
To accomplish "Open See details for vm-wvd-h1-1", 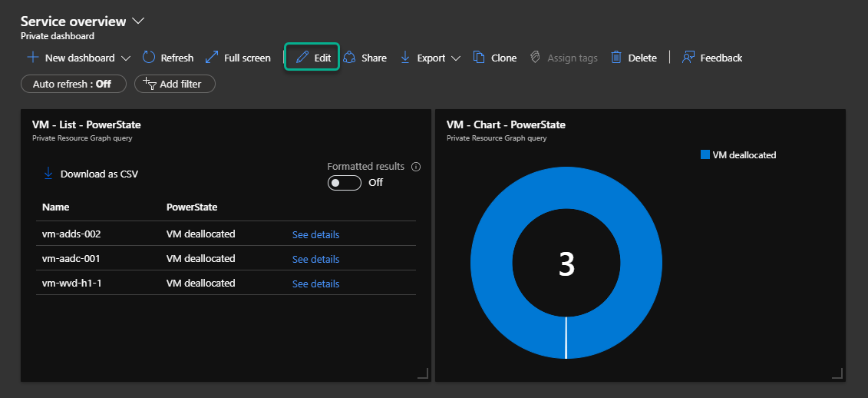I will pyautogui.click(x=315, y=284).
